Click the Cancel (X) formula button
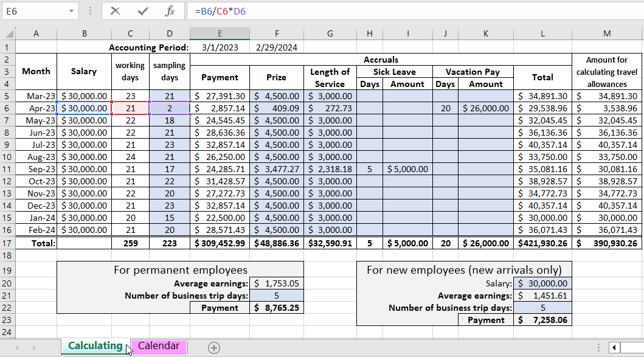 pyautogui.click(x=115, y=11)
